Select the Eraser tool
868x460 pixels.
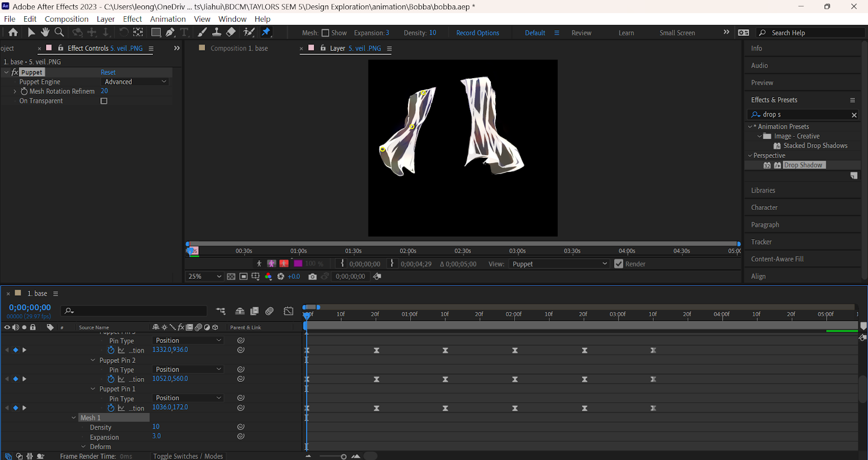(231, 33)
